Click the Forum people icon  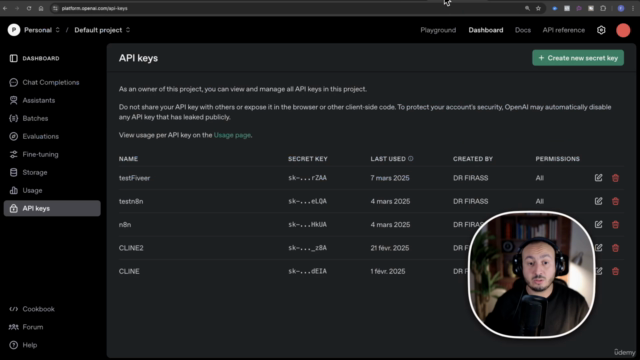pos(13,327)
